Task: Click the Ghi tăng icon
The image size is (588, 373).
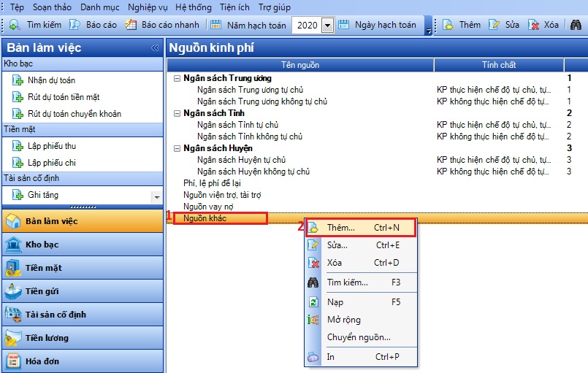Action: (x=18, y=195)
